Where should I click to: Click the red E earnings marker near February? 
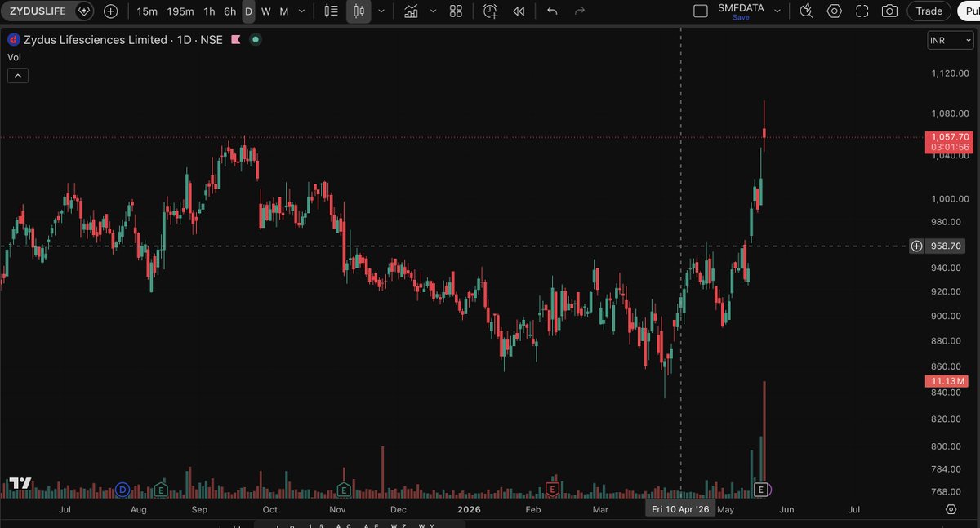point(552,490)
